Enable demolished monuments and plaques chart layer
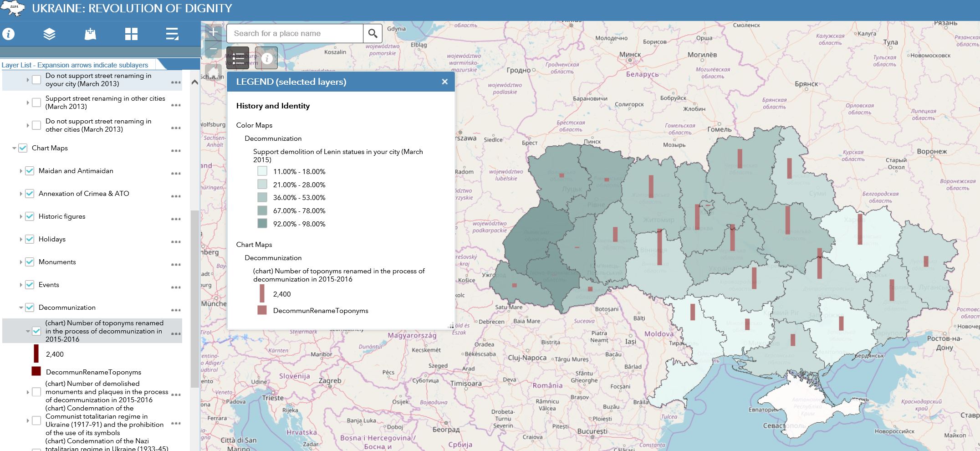Image resolution: width=980 pixels, height=451 pixels. point(36,392)
